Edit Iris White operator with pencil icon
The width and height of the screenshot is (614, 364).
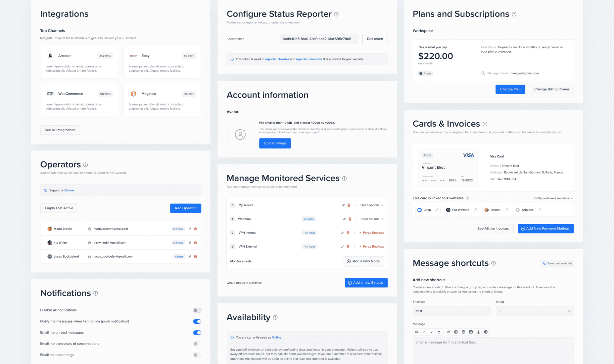click(190, 243)
